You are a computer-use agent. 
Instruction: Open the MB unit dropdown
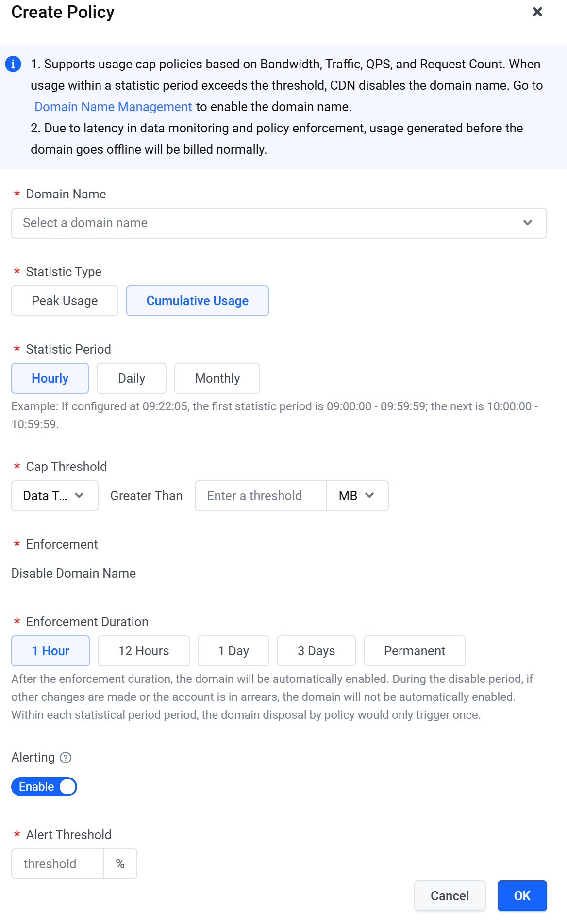357,496
